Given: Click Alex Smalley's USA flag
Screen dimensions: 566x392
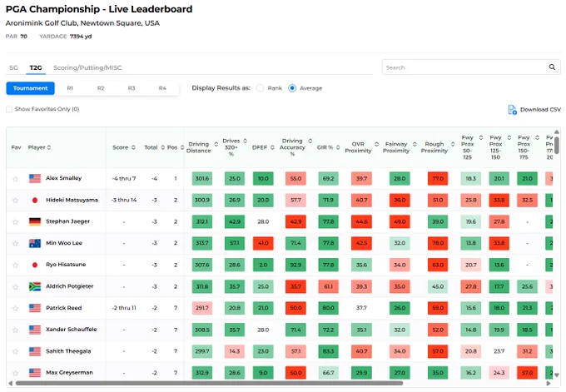Looking at the screenshot, I should pyautogui.click(x=35, y=178).
